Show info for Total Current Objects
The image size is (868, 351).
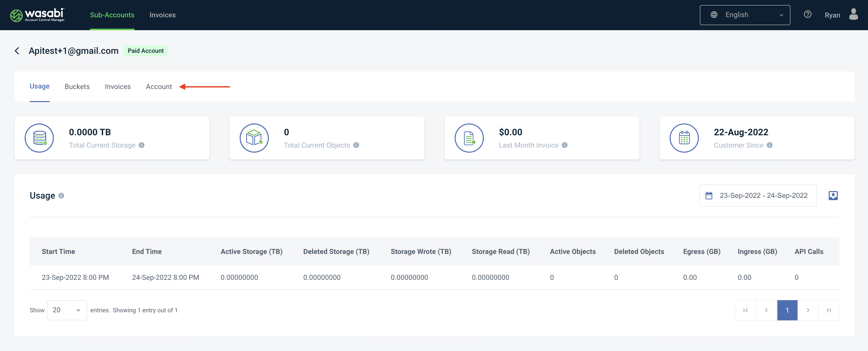356,145
